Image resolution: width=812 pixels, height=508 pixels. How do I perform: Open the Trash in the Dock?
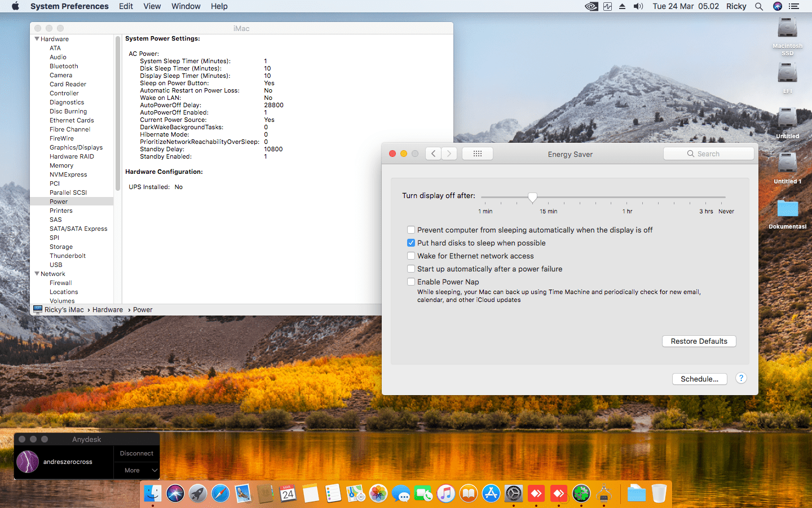(659, 494)
